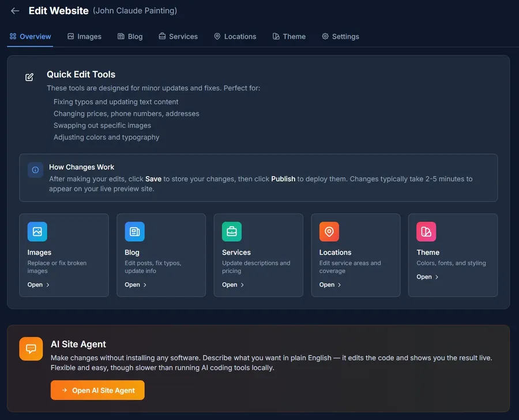Viewport: 519px width, 420px height.
Task: Open the Locations tab
Action: [x=235, y=36]
